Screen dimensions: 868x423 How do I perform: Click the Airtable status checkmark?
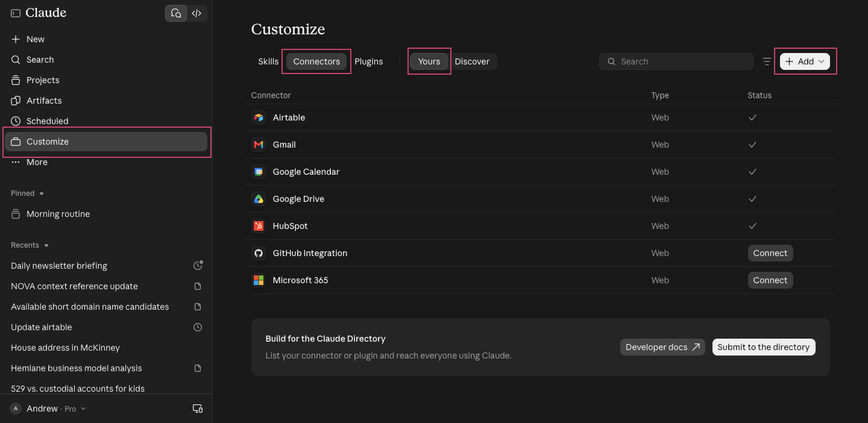(752, 117)
